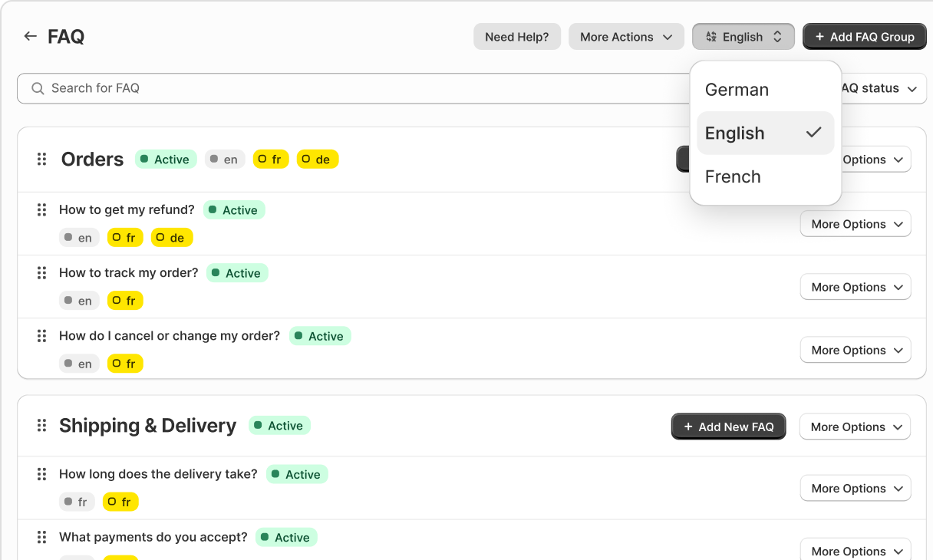This screenshot has width=933, height=560.
Task: Click drag handle for 'How to track my order?'
Action: click(42, 272)
